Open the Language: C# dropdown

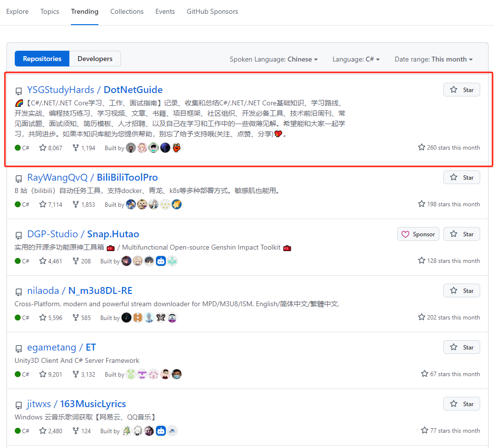[356, 59]
